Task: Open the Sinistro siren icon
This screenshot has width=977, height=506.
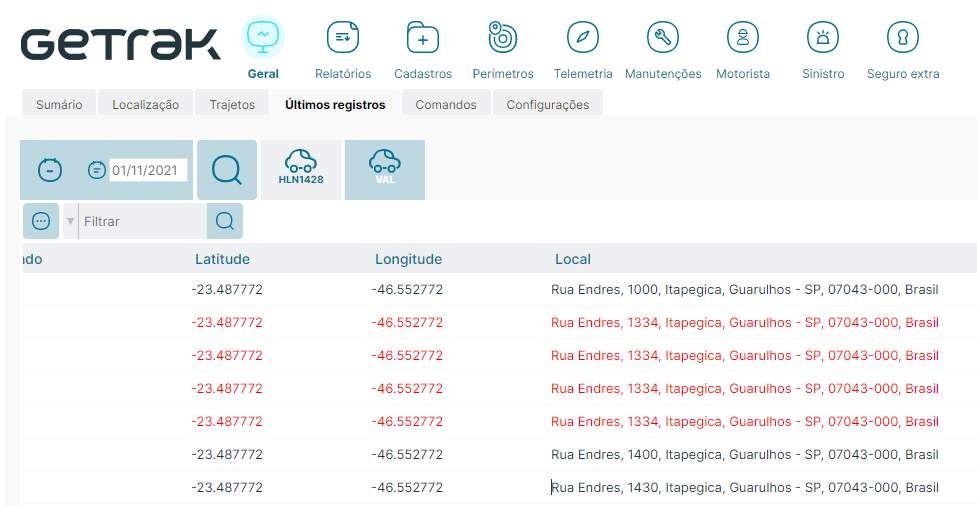Action: 823,37
